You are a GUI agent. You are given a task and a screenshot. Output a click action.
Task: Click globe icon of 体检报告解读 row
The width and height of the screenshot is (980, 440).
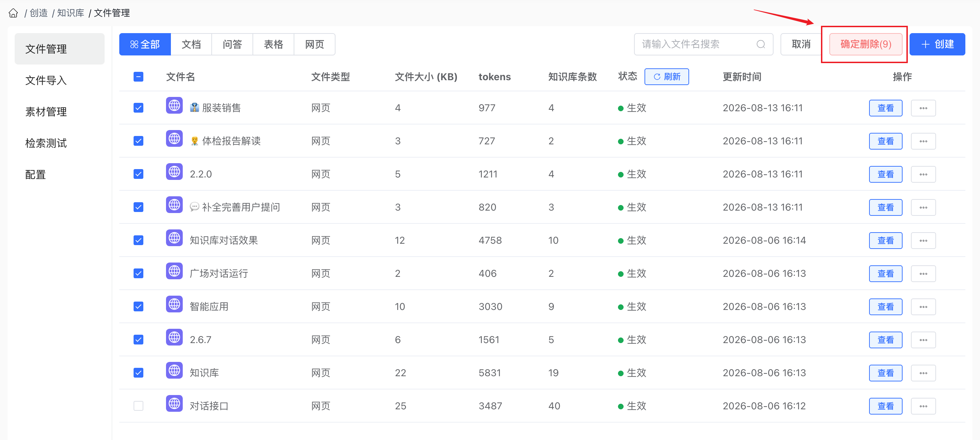point(174,138)
